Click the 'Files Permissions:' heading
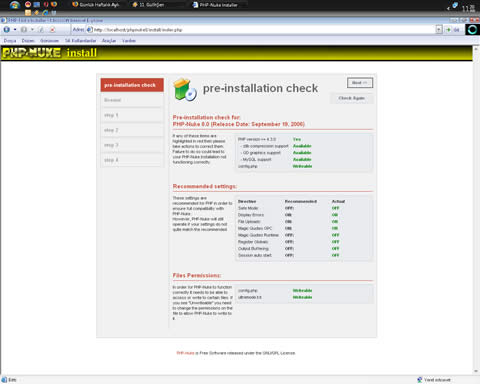480x384 pixels. point(197,275)
